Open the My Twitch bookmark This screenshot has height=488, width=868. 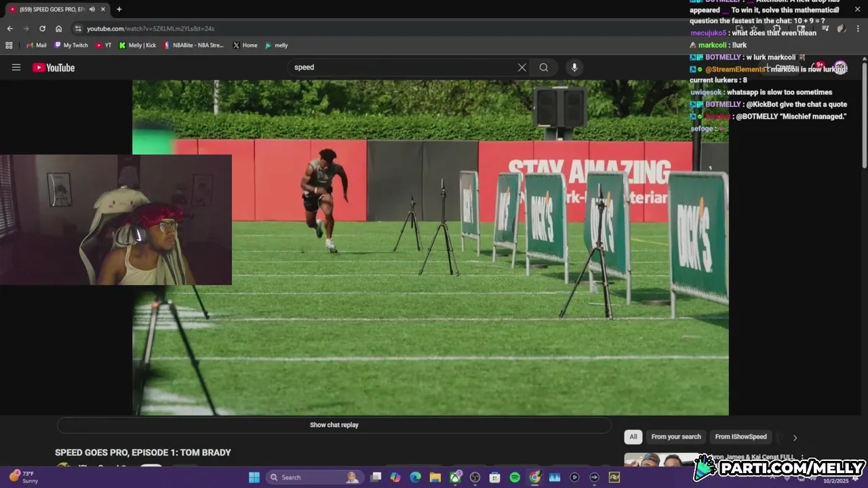click(71, 45)
